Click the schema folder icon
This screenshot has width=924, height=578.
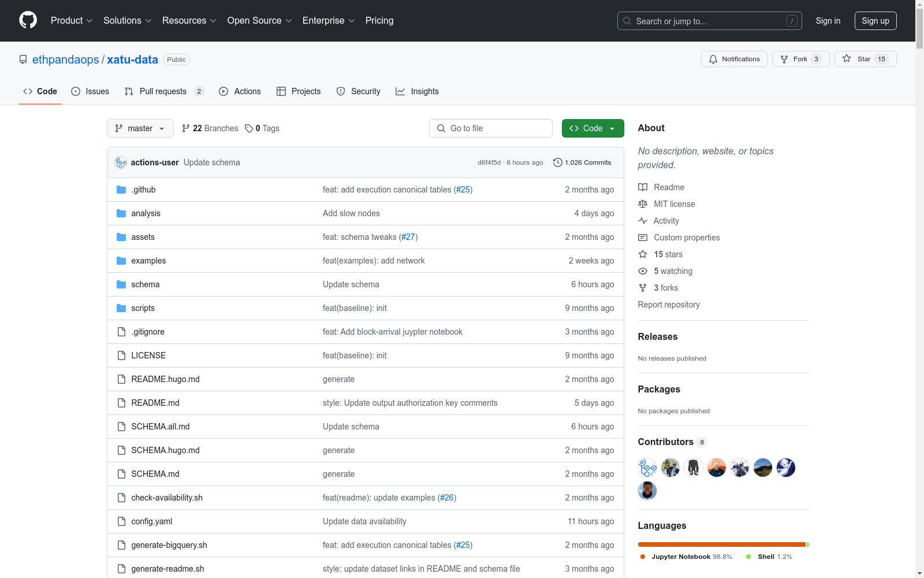click(121, 284)
